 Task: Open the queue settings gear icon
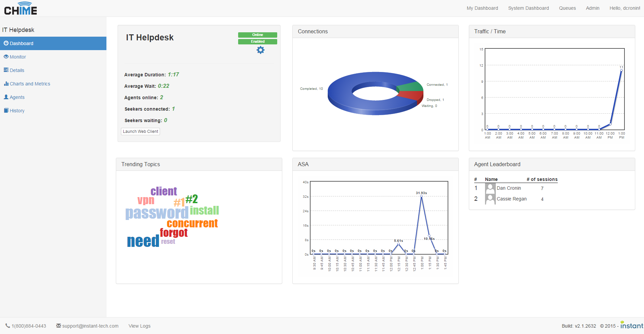[260, 50]
